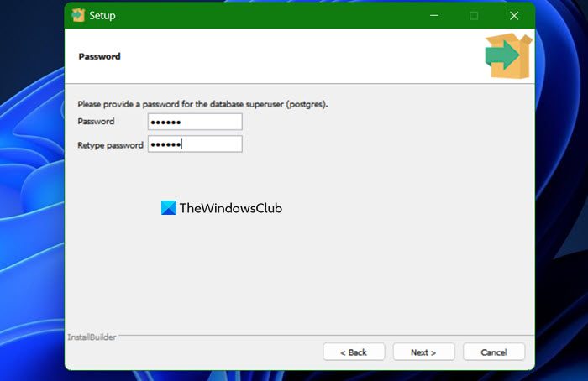This screenshot has height=381, width=588.
Task: Click the 'Setup' window title text
Action: (x=102, y=16)
